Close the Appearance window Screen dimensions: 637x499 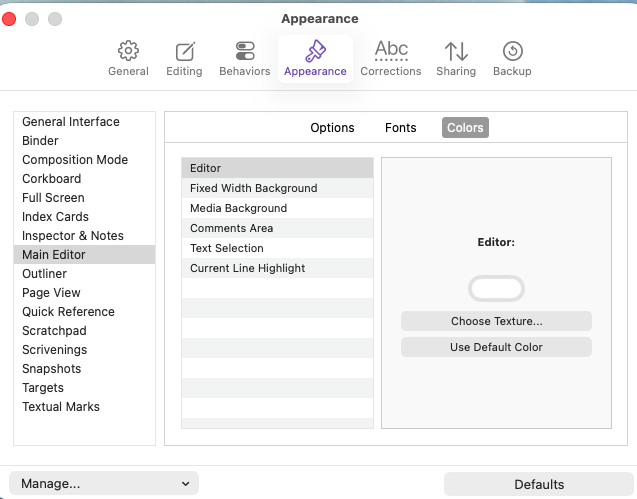pyautogui.click(x=9, y=19)
